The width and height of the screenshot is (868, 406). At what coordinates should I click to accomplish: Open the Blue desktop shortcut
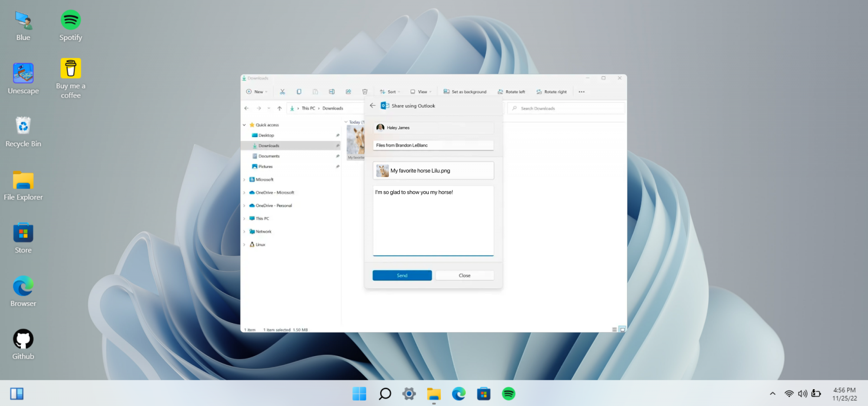point(23,26)
